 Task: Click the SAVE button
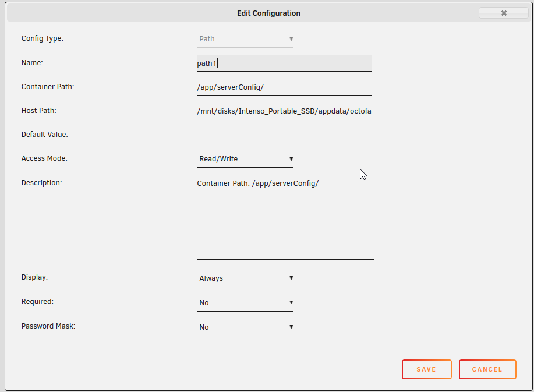pos(427,369)
